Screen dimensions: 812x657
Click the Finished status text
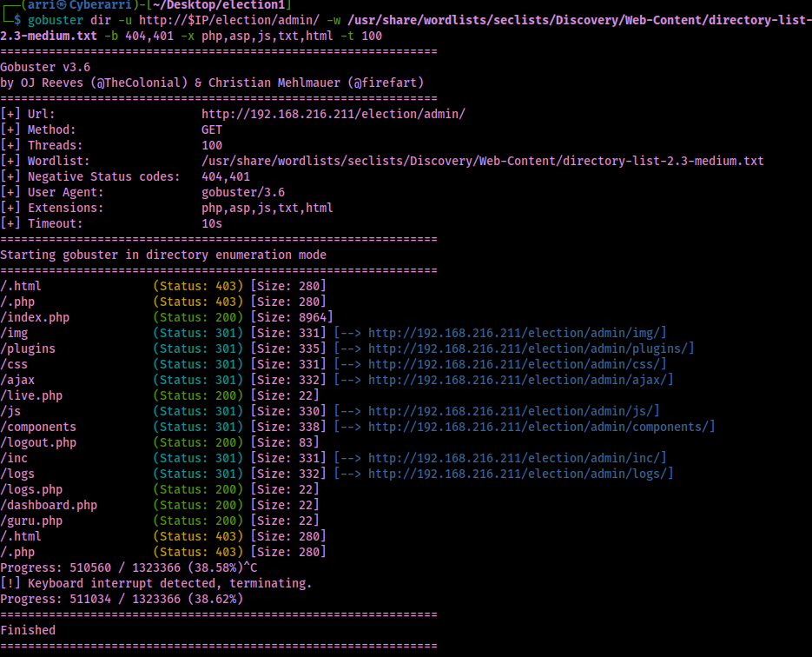pyautogui.click(x=28, y=630)
